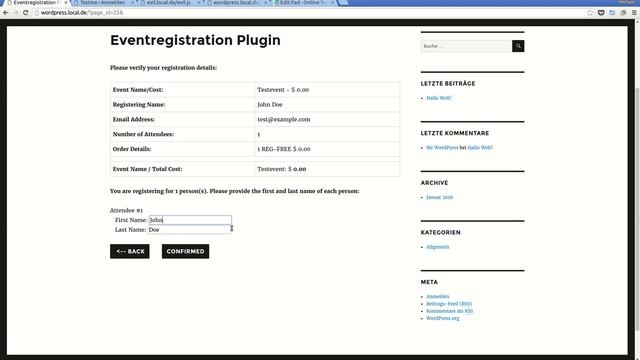
Task: Click the 'John Doe' registering name cell
Action: pos(327,104)
